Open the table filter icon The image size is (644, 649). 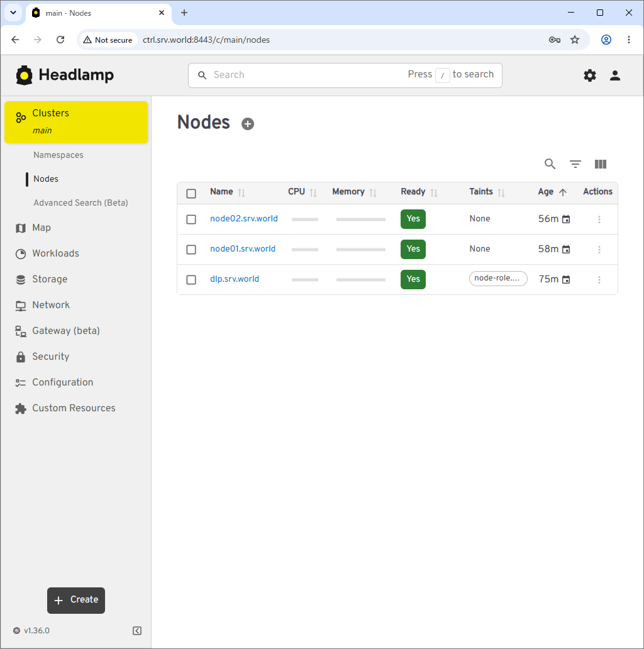(575, 164)
